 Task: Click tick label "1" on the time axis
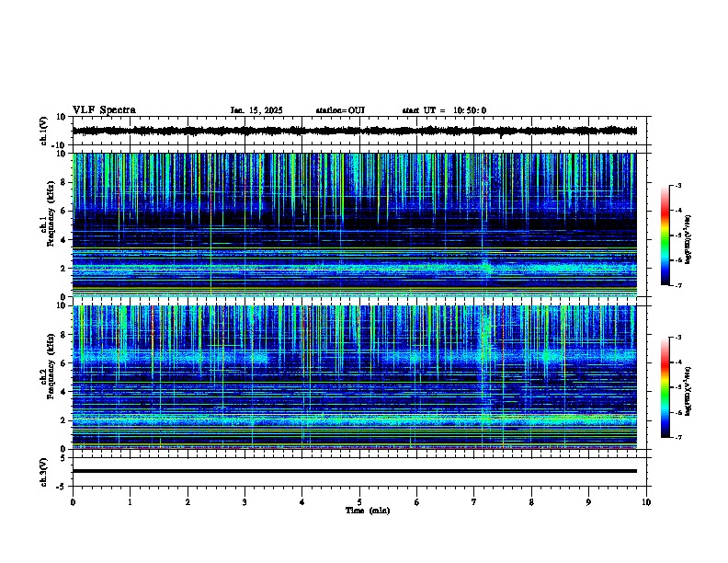pyautogui.click(x=130, y=502)
